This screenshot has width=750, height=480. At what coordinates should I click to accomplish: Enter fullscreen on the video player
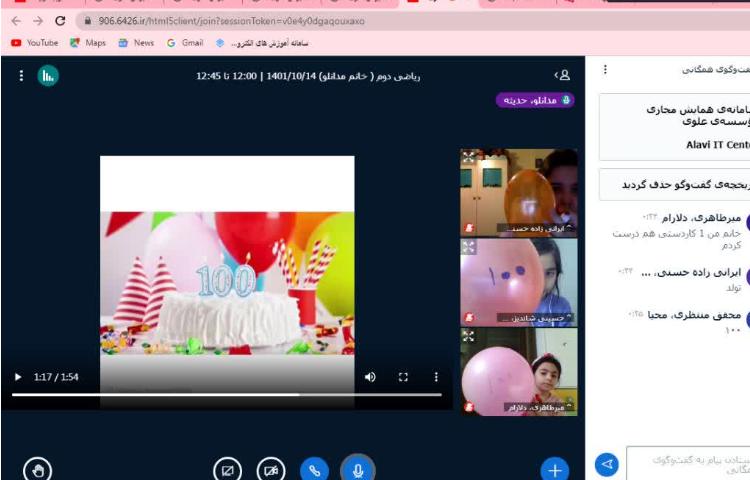(x=404, y=377)
